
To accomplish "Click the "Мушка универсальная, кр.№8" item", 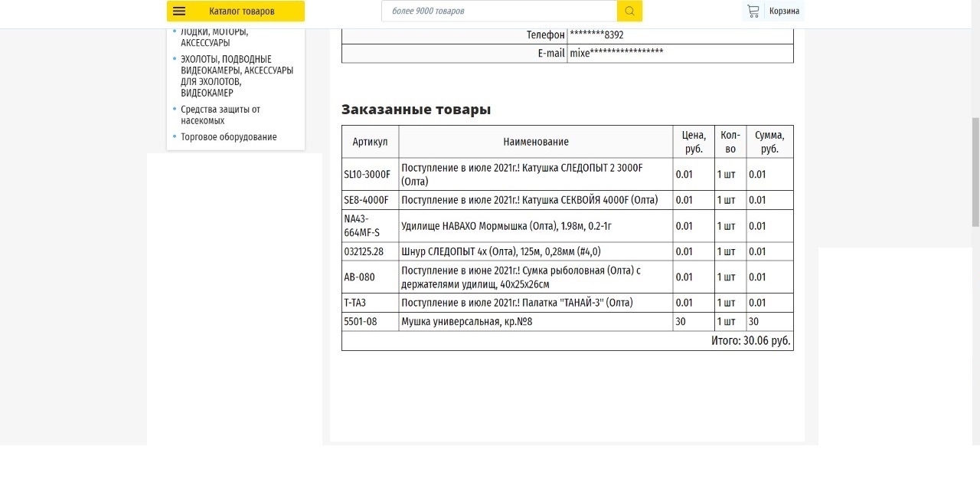I will 466,322.
